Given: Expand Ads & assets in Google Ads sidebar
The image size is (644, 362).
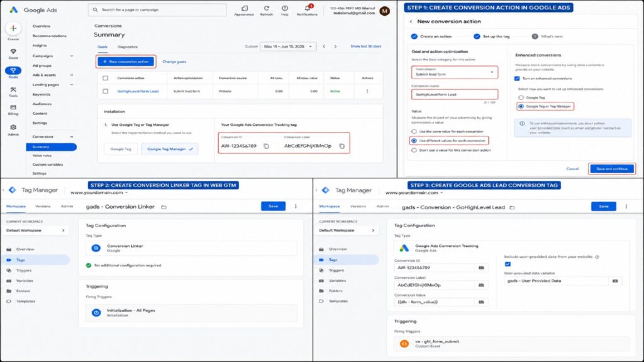Looking at the screenshot, I should click(72, 75).
